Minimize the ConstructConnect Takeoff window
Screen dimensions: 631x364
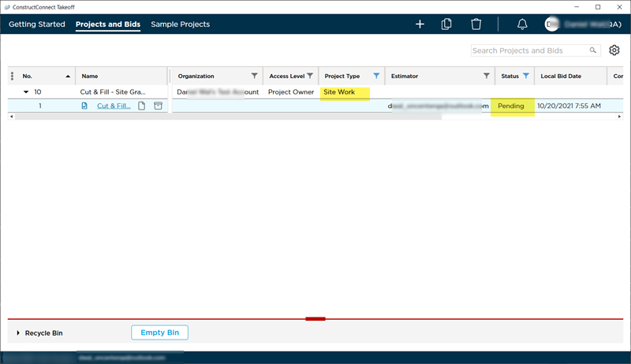point(577,7)
